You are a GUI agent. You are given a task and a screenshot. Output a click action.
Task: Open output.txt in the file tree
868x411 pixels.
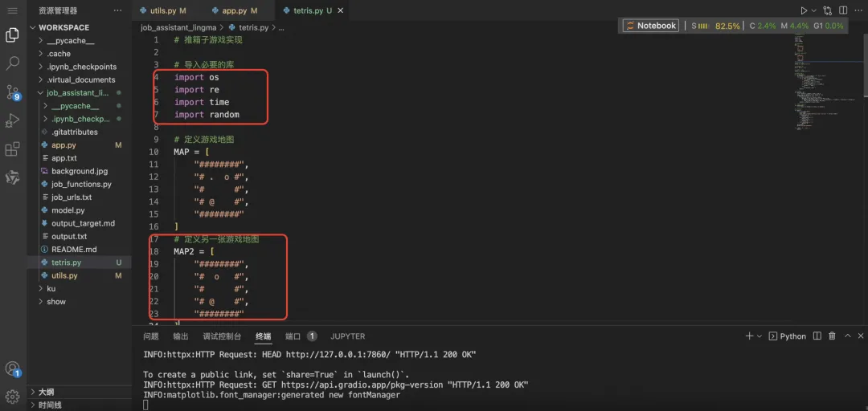(x=79, y=236)
